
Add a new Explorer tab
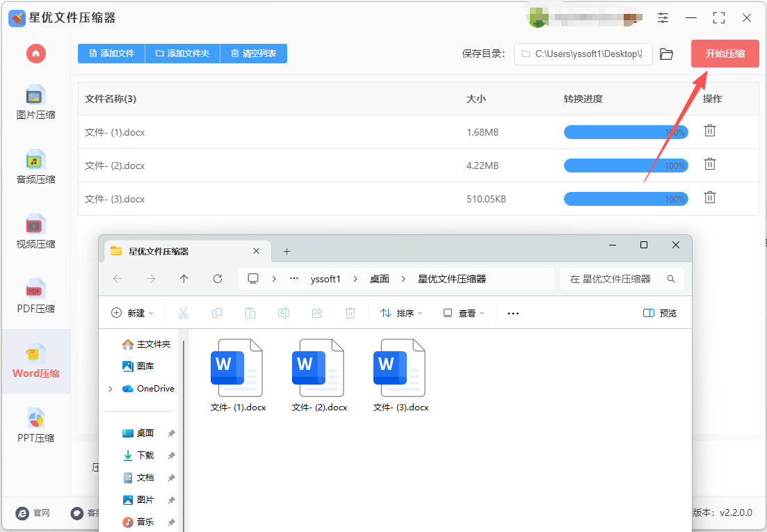click(x=286, y=251)
